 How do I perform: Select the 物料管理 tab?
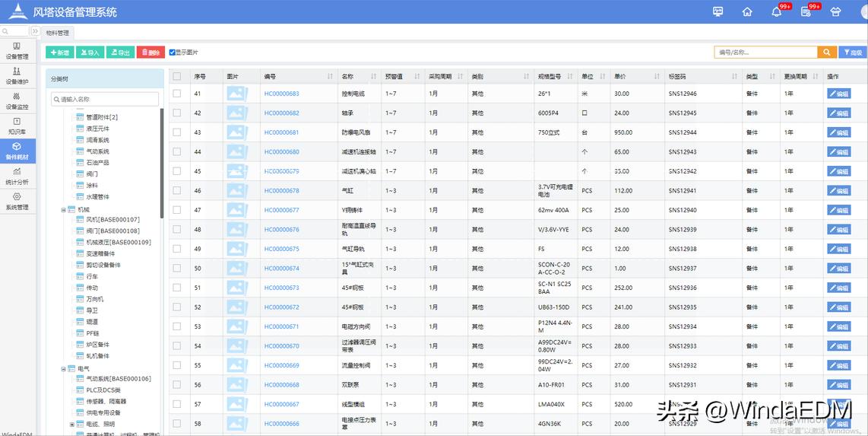point(58,33)
